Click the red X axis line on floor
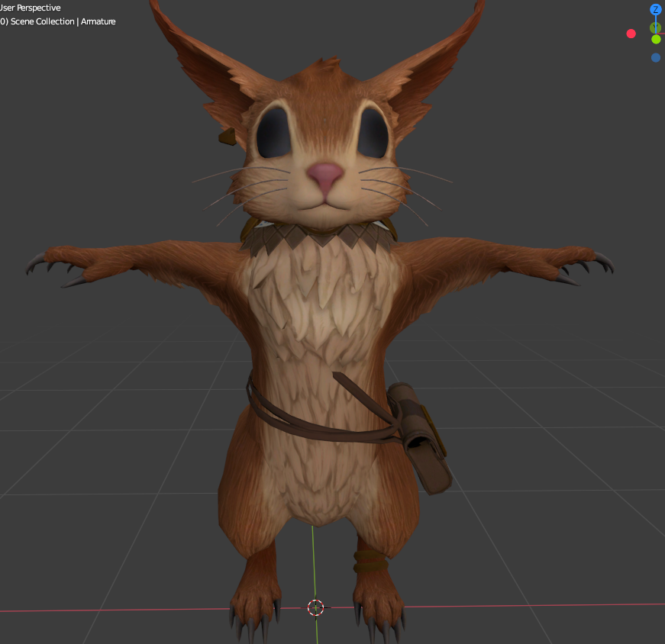This screenshot has width=665, height=644. tap(530, 605)
